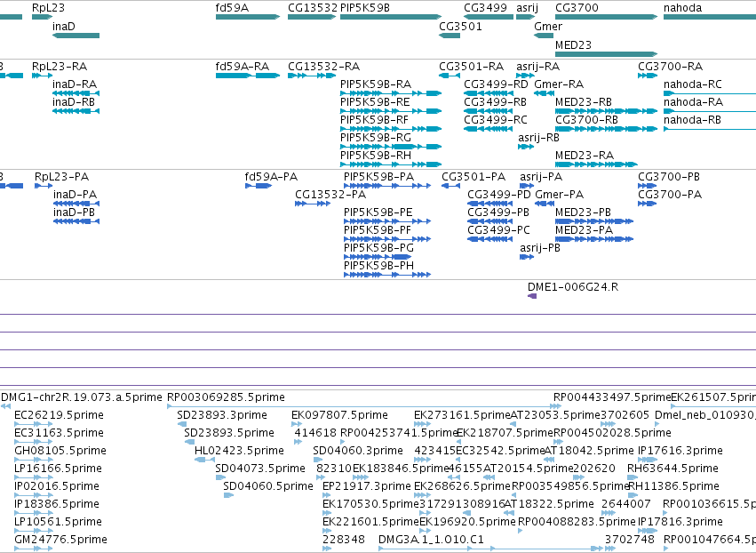This screenshot has width=756, height=553.
Task: Click the DME1-006G24.R purple feature
Action: pyautogui.click(x=532, y=296)
